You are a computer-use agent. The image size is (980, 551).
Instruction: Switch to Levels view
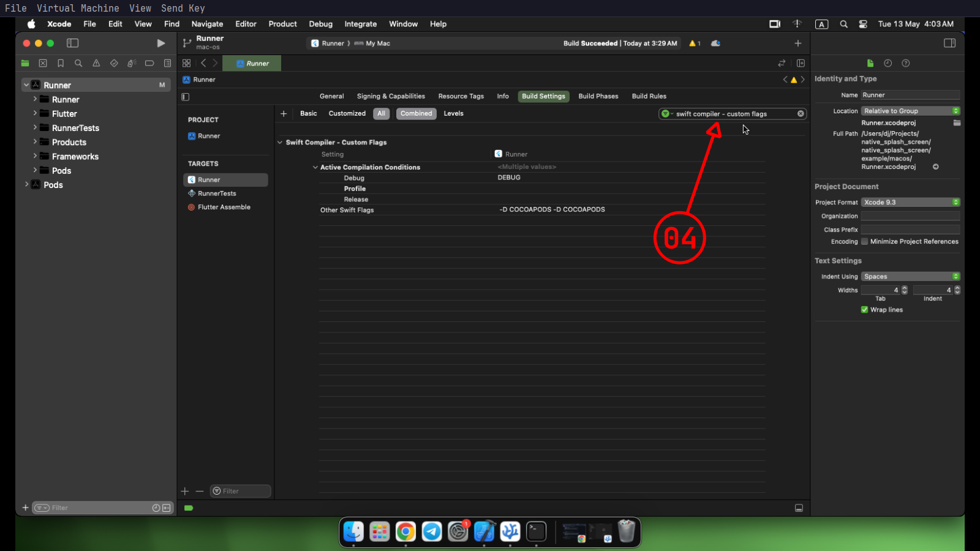coord(453,113)
